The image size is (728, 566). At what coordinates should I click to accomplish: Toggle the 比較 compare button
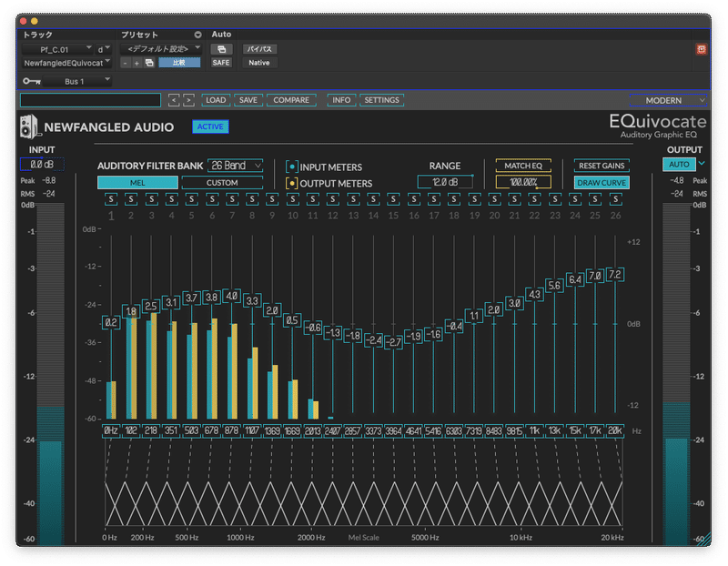coord(179,63)
